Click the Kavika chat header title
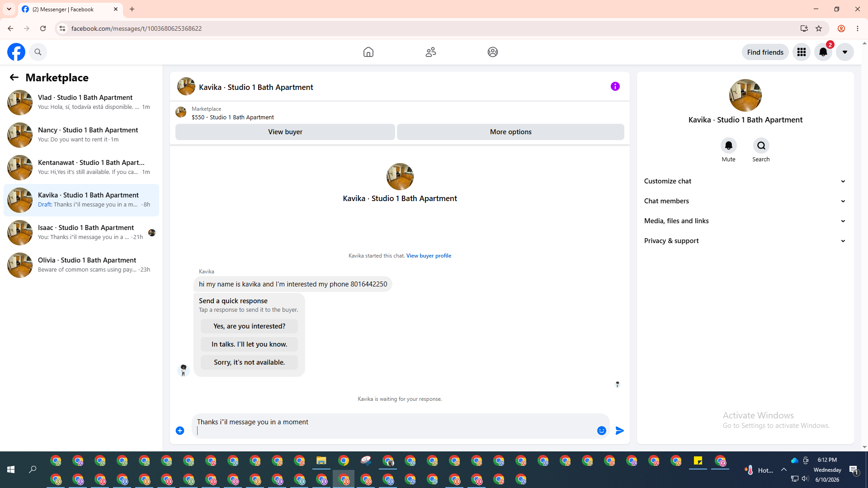868x488 pixels. tap(256, 87)
